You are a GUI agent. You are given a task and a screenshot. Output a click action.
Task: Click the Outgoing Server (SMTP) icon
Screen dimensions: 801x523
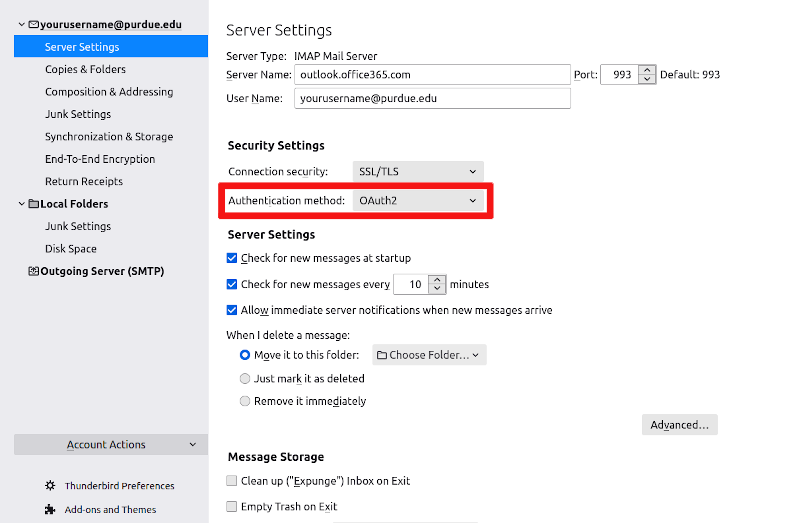(x=34, y=271)
